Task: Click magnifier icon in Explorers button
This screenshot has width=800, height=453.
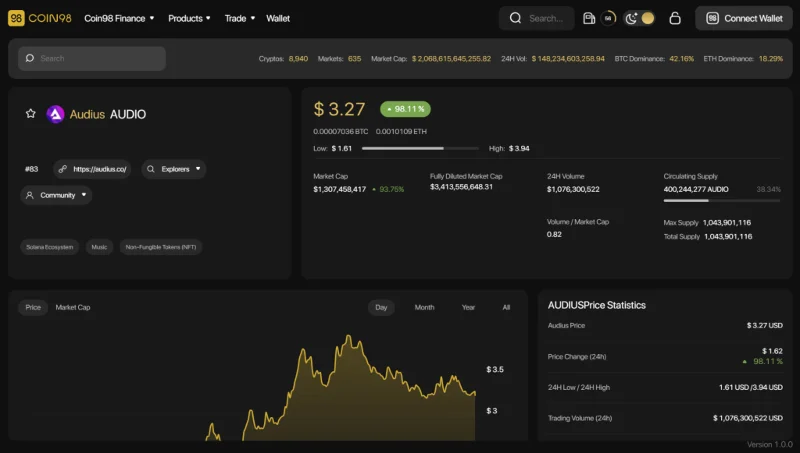Action: (x=151, y=169)
